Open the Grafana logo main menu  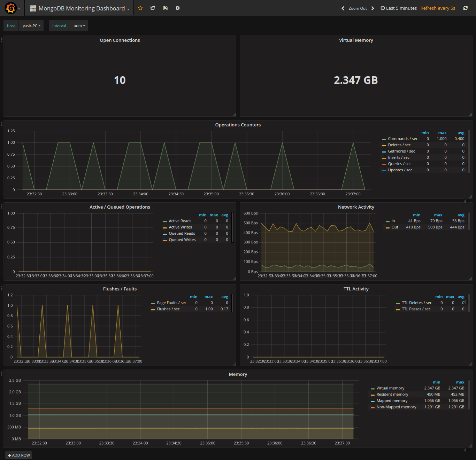point(11,8)
